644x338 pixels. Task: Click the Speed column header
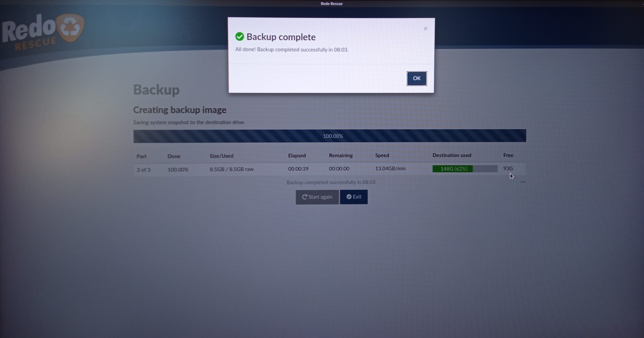(x=382, y=155)
